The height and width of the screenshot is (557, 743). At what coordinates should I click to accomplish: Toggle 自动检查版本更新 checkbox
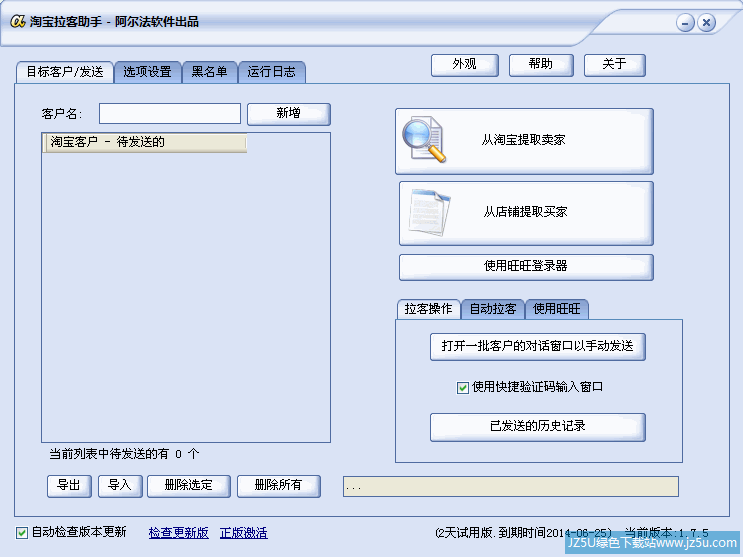(22, 532)
